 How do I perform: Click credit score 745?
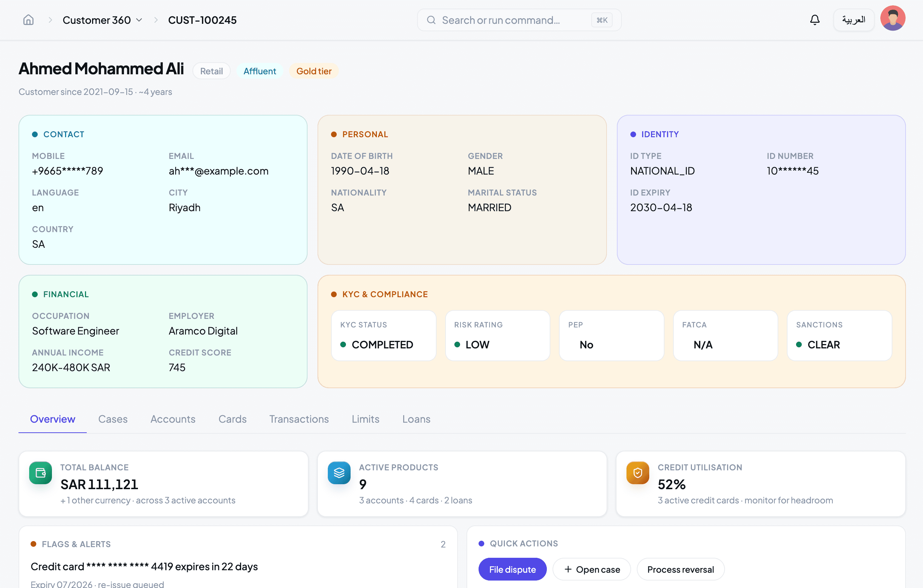click(x=177, y=367)
